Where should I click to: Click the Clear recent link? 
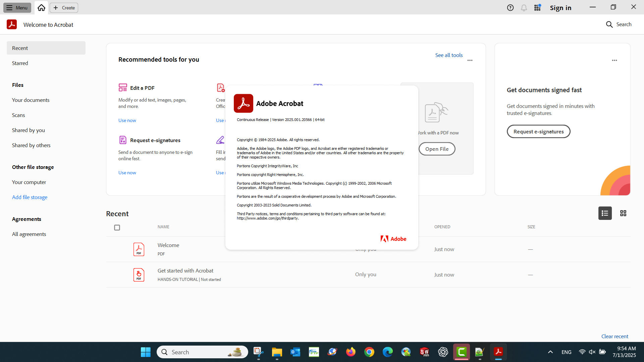coord(615,336)
